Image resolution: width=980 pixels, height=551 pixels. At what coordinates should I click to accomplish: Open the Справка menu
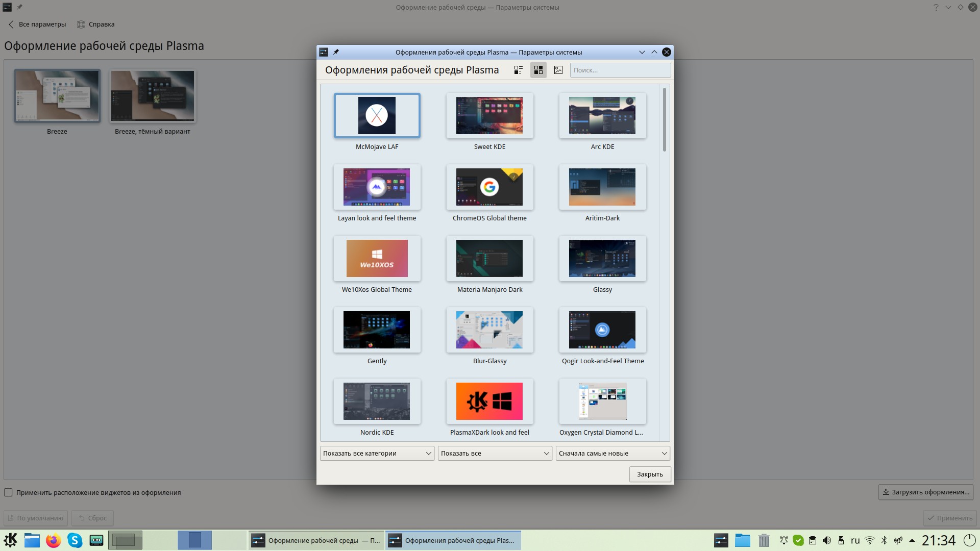coord(95,24)
